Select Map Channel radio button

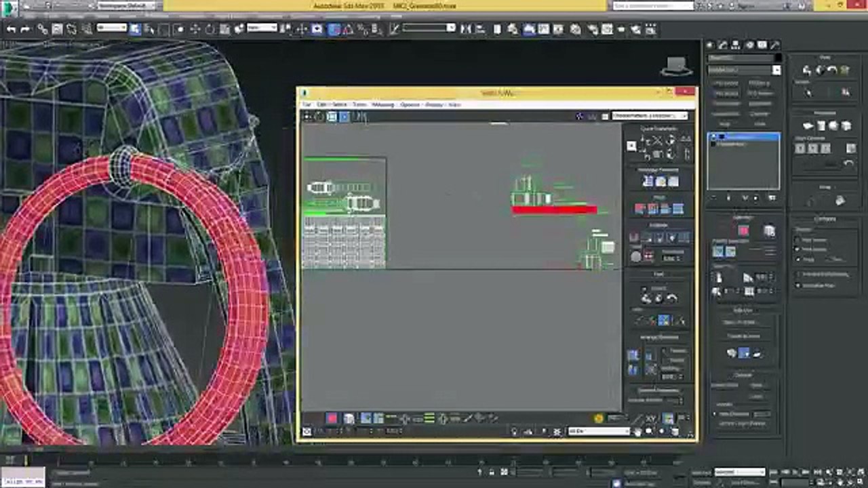[x=715, y=413]
